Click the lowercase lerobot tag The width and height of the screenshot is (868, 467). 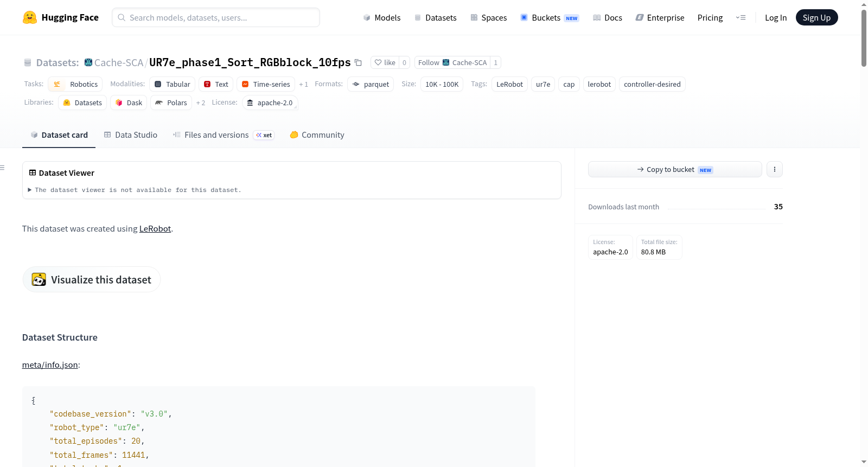click(x=599, y=84)
